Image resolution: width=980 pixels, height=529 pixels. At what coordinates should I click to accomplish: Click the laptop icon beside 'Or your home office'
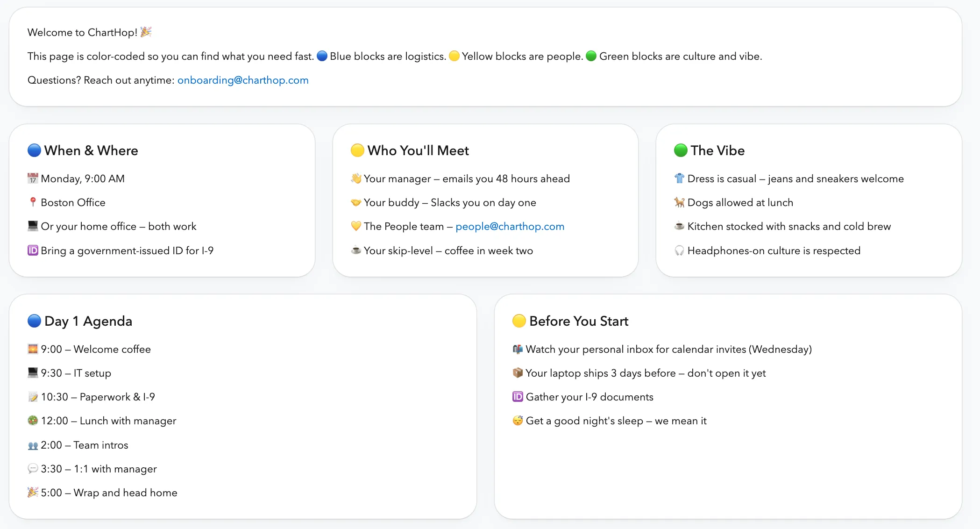33,226
